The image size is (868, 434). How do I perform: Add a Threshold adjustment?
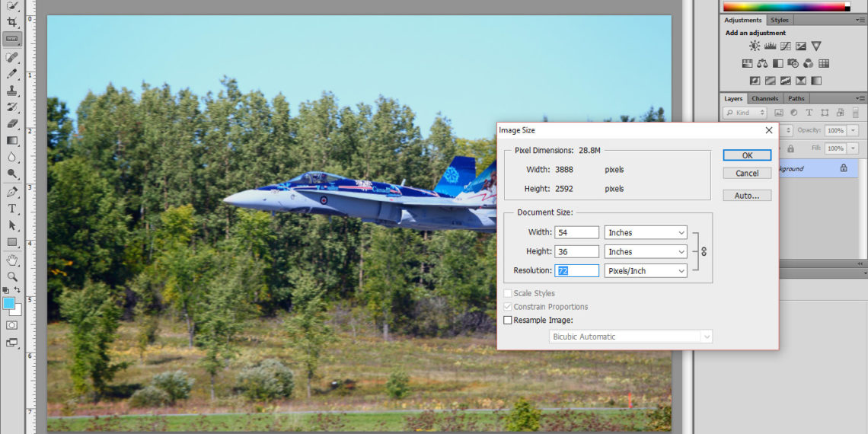click(x=786, y=81)
